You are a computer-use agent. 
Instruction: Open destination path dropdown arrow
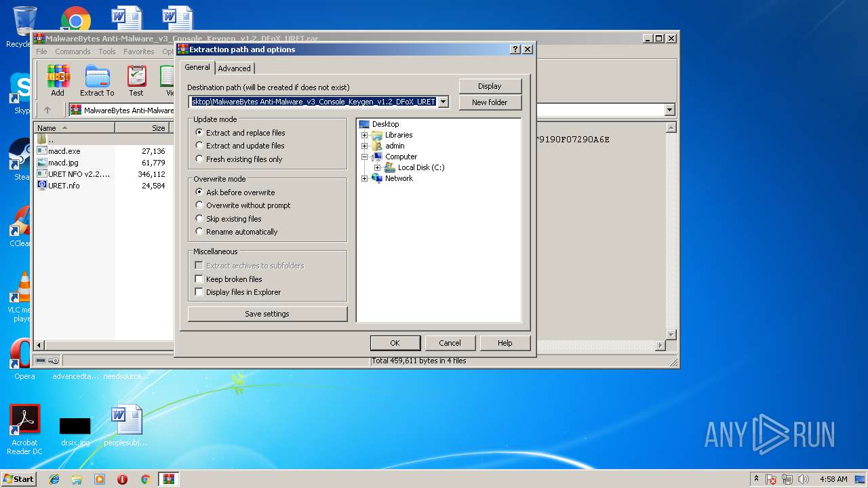pos(443,102)
